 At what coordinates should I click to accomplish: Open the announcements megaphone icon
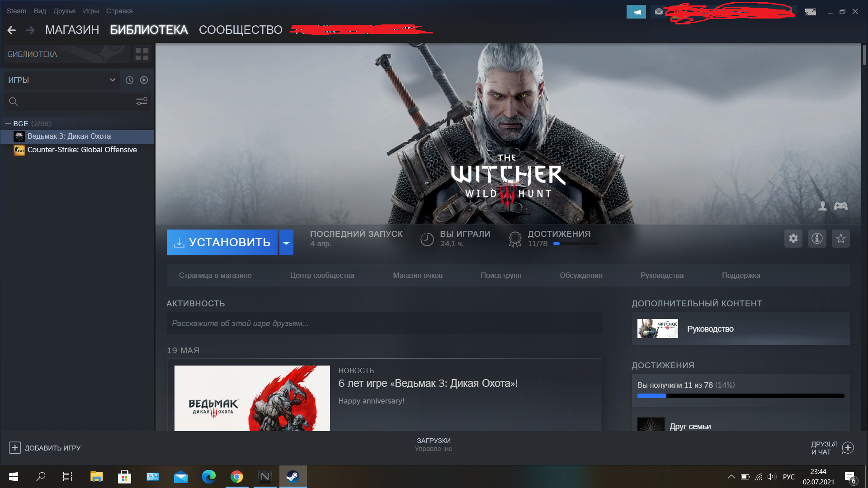(636, 12)
